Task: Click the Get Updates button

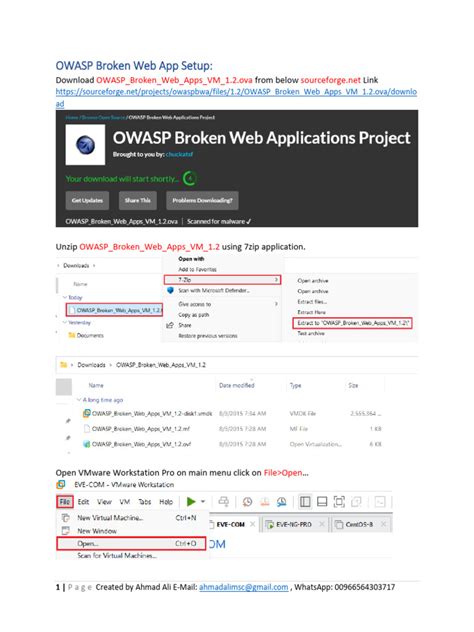Action: tap(87, 200)
